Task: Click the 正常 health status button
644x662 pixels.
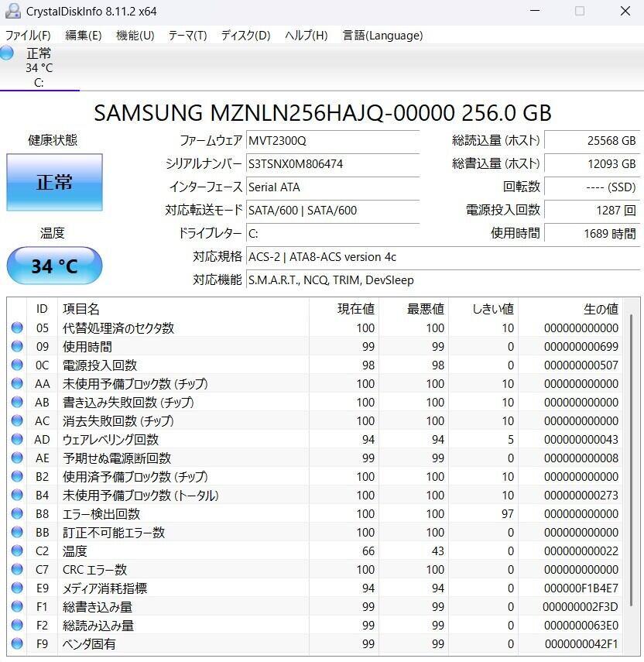Action: pyautogui.click(x=54, y=183)
